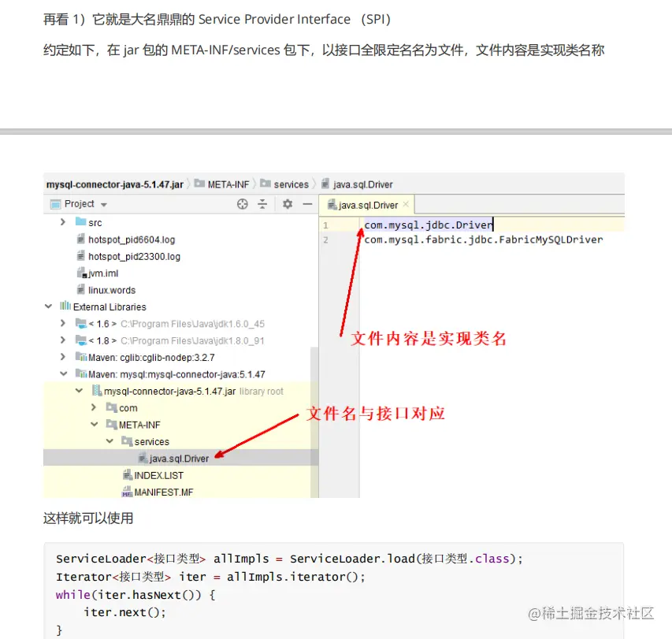Screen dimensions: 672x639
Task: Click the com package folder icon
Action: pos(111,407)
